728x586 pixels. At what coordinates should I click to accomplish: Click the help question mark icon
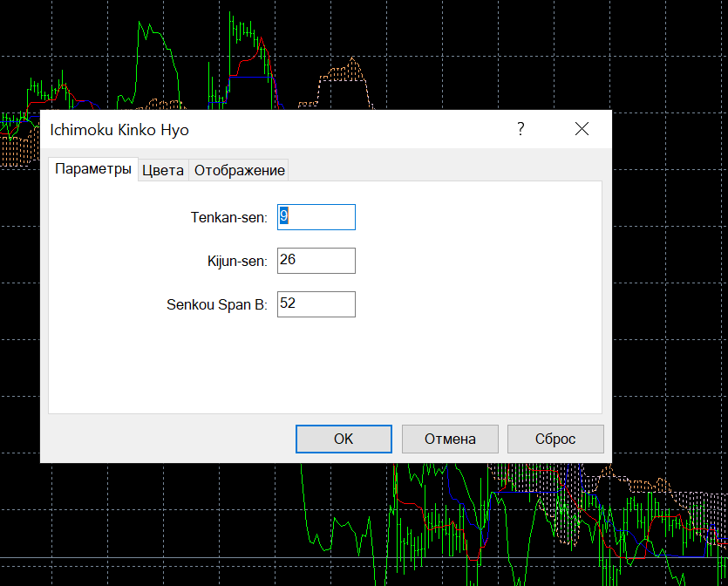point(520,129)
